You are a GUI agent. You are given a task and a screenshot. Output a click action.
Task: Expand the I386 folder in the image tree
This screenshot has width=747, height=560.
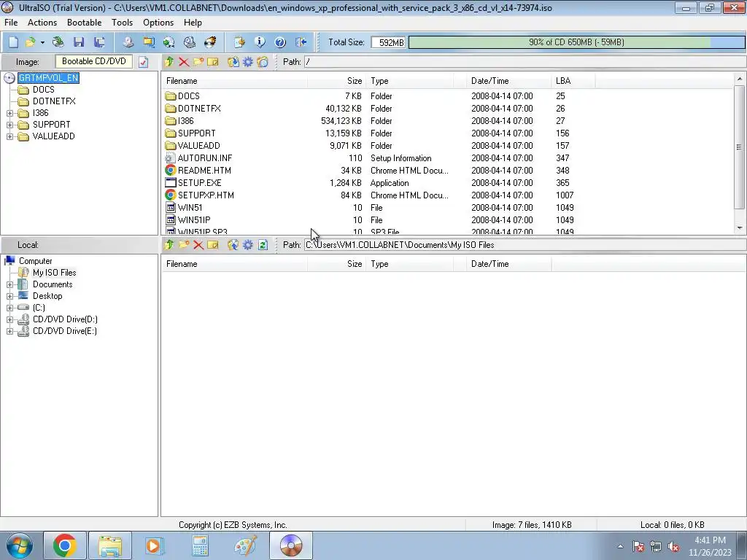pyautogui.click(x=9, y=113)
